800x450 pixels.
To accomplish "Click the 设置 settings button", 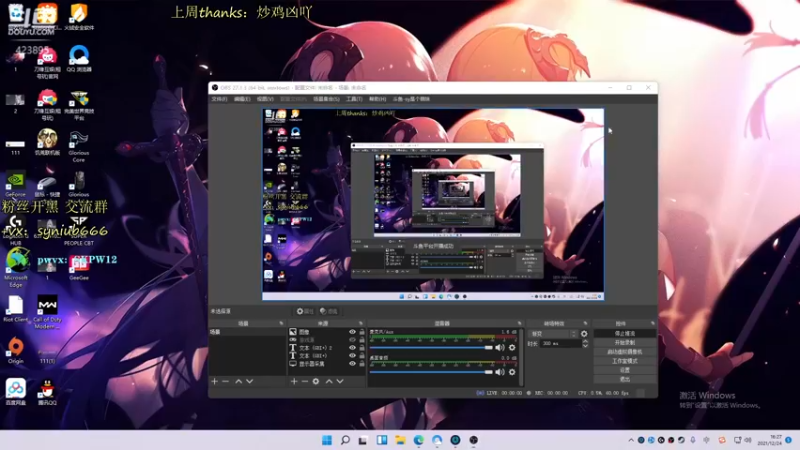I will [x=624, y=370].
